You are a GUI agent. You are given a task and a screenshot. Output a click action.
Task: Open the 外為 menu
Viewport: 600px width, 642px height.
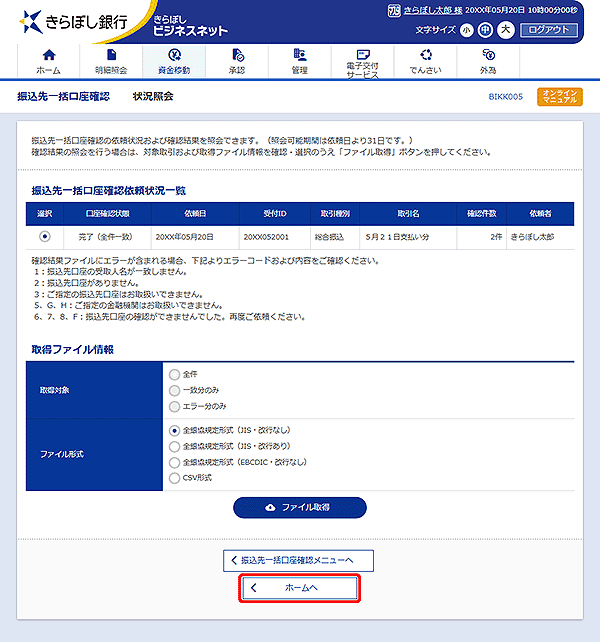(x=488, y=61)
